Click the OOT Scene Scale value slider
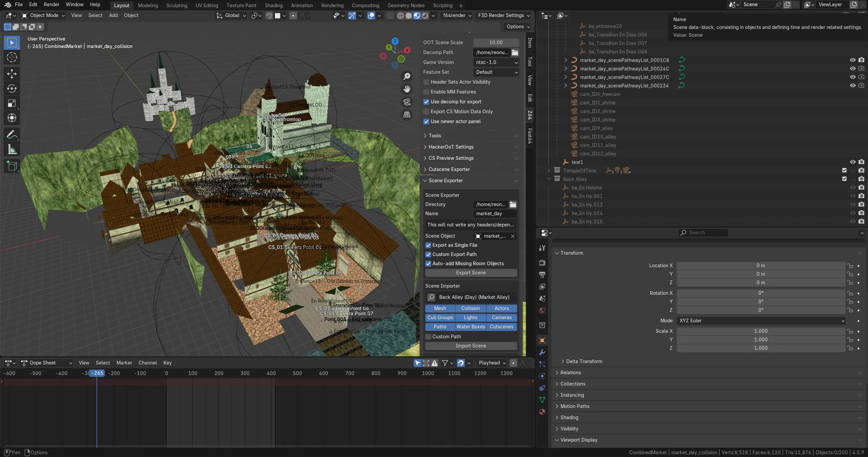This screenshot has height=457, width=868. tap(496, 43)
